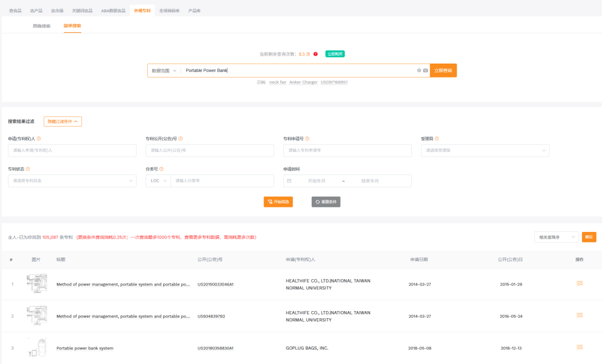Switch to 图像搜索 sub-tab
This screenshot has width=602, height=364.
41,26
